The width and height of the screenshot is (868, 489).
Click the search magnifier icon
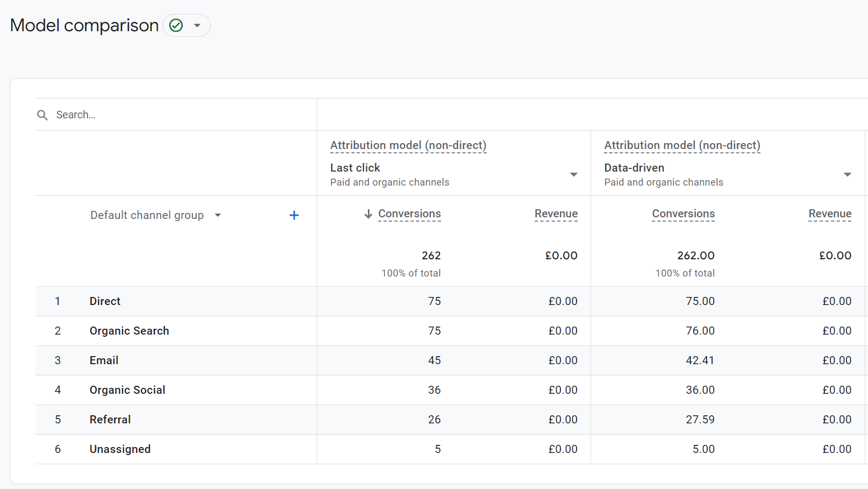click(x=42, y=115)
